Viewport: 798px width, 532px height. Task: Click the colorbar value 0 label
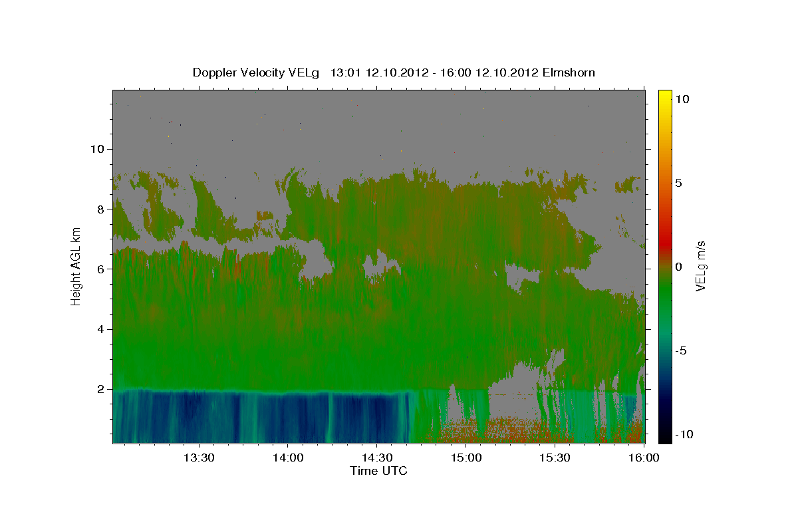pyautogui.click(x=678, y=267)
